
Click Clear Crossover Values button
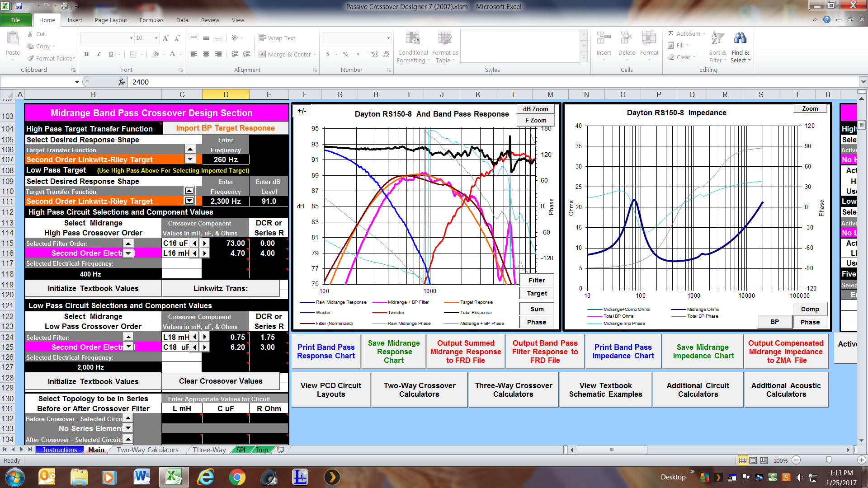pyautogui.click(x=221, y=381)
